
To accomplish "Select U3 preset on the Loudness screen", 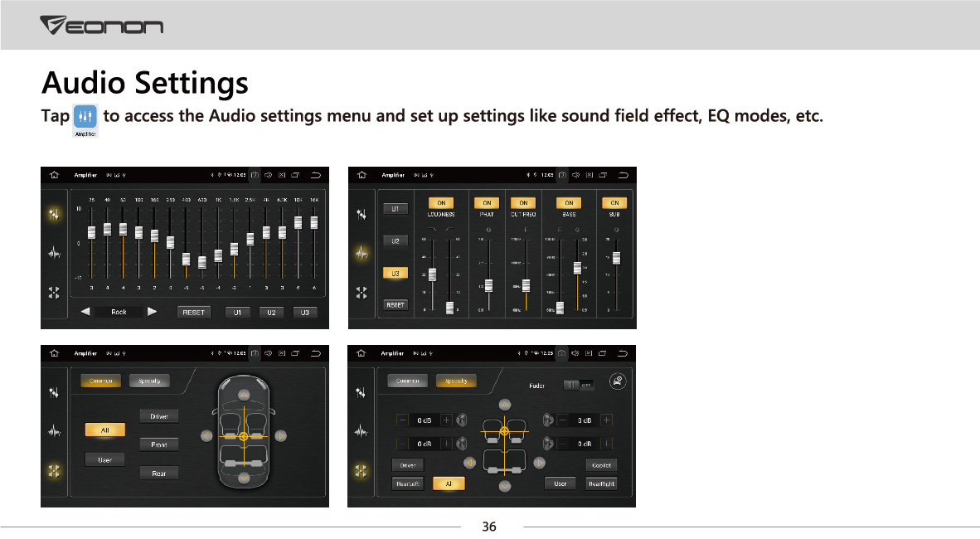I will [x=395, y=274].
